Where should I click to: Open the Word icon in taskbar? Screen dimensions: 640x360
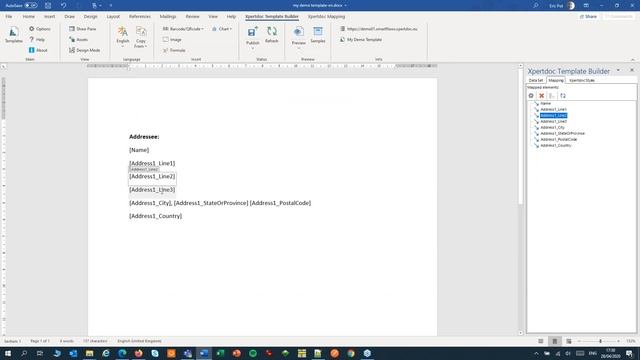204,353
